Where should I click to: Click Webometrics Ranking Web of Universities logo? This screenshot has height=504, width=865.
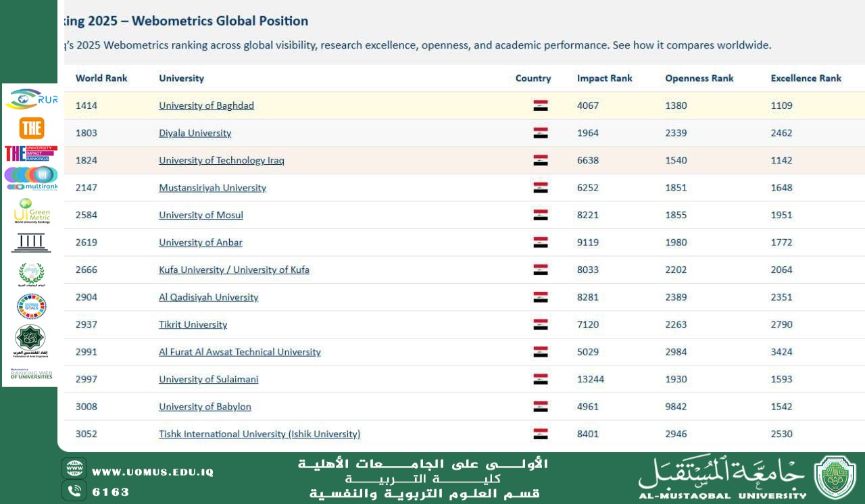pyautogui.click(x=31, y=374)
